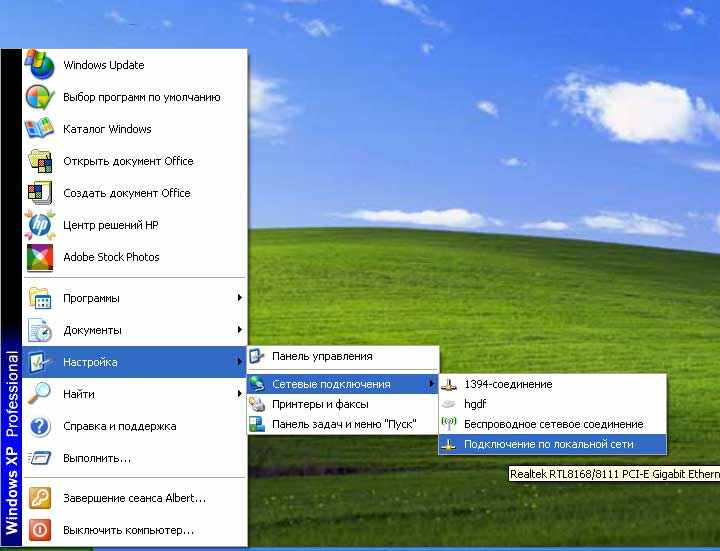Click the red shutdown power icon
This screenshot has height=551, width=720.
pos(40,530)
